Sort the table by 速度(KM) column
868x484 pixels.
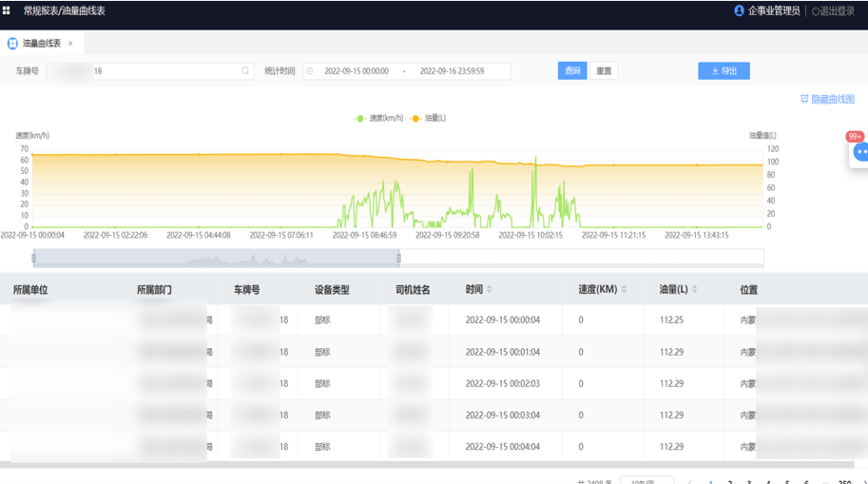click(624, 289)
